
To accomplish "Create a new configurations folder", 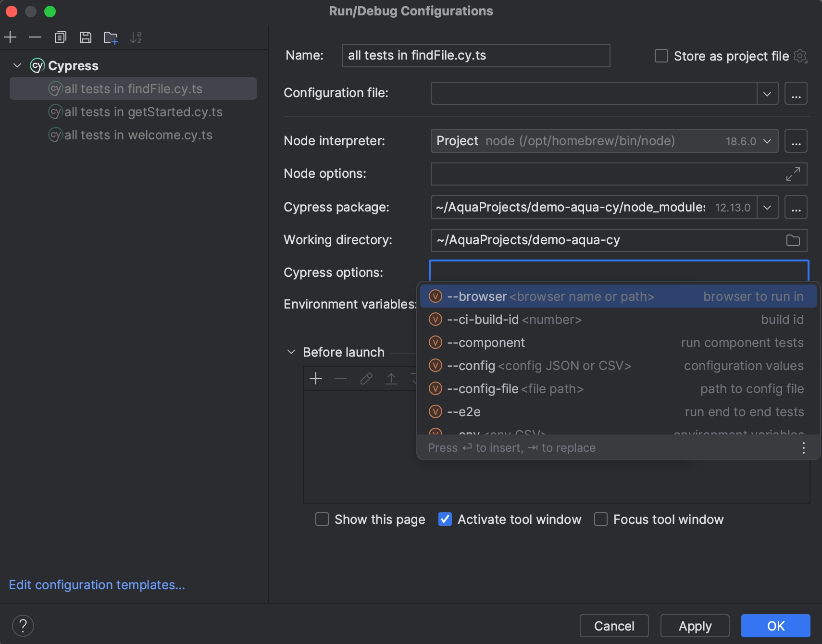I will tap(111, 37).
